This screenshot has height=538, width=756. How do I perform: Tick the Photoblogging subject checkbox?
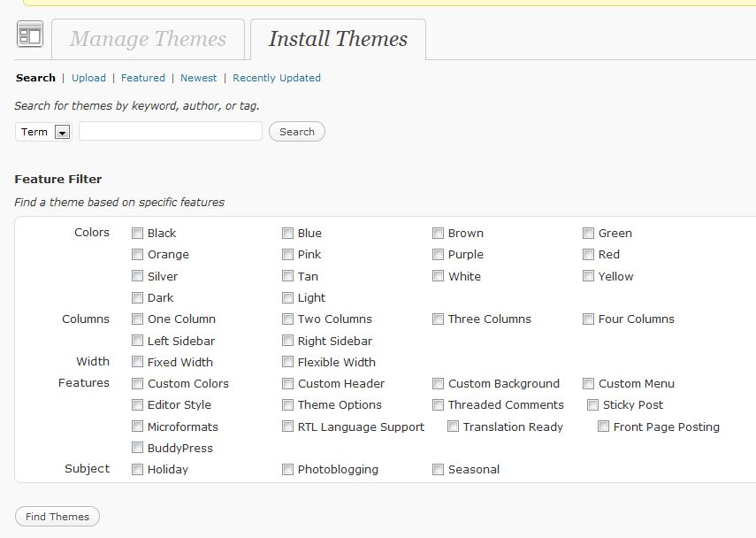tap(287, 470)
